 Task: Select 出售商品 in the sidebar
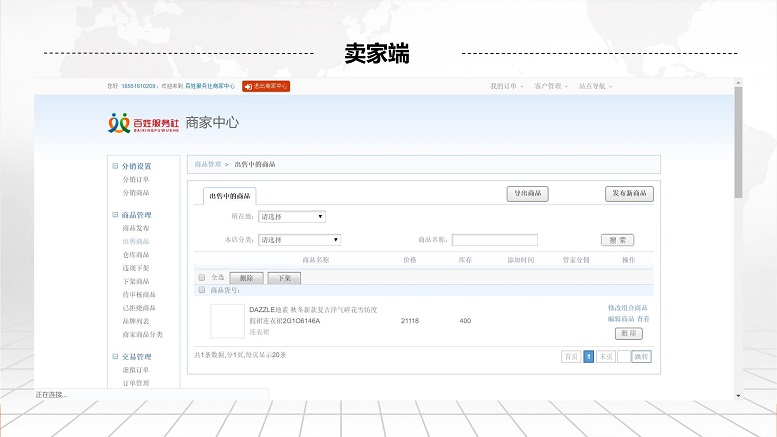[136, 241]
